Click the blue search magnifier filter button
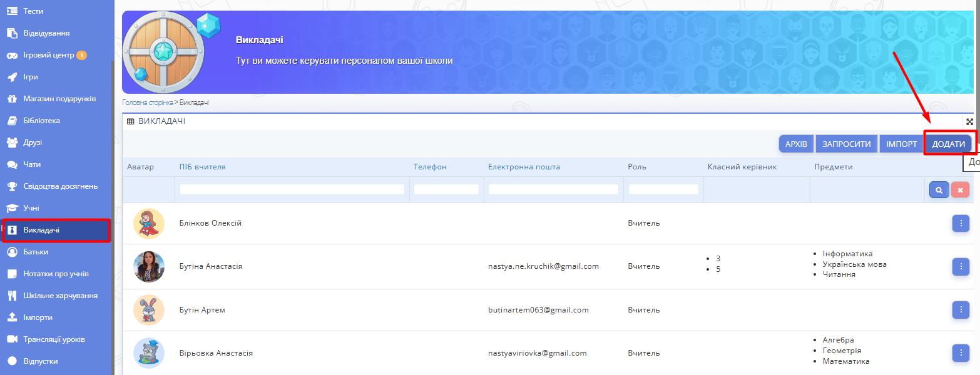This screenshot has width=980, height=375. pos(939,190)
